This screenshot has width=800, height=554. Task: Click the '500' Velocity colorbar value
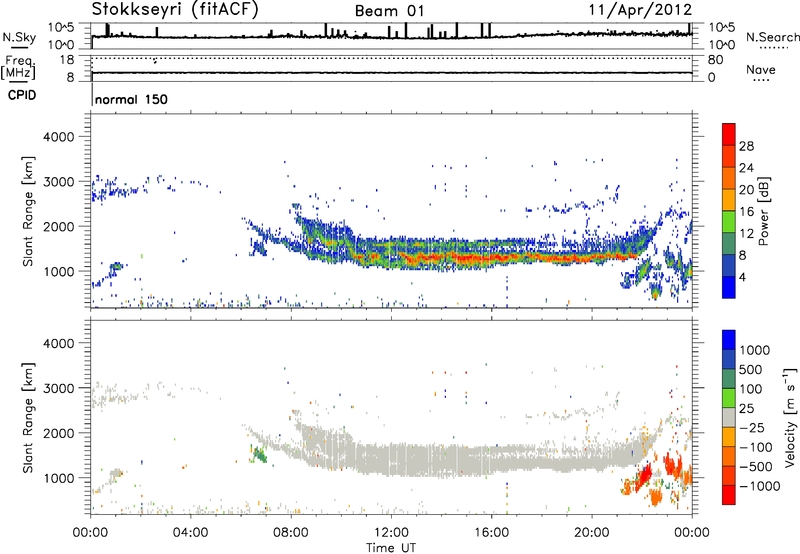(751, 369)
